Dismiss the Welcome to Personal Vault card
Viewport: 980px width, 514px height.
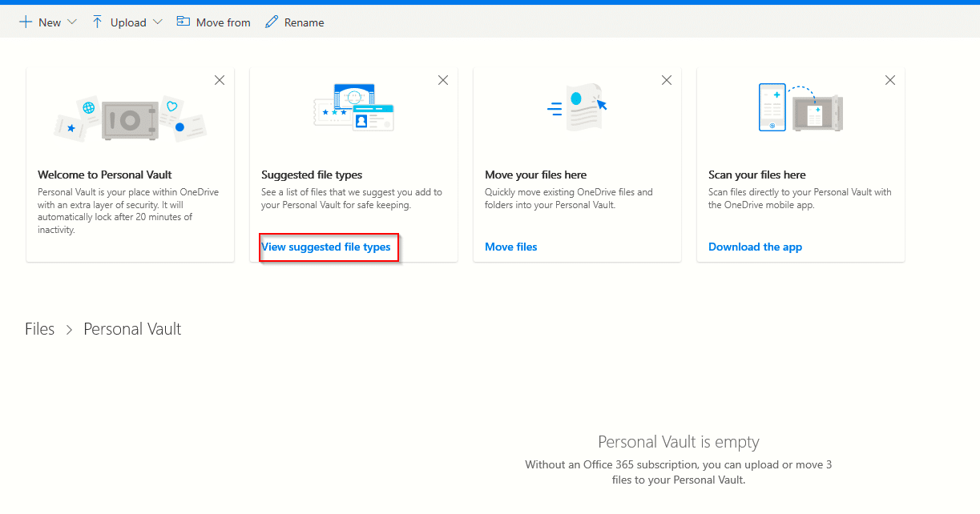220,80
